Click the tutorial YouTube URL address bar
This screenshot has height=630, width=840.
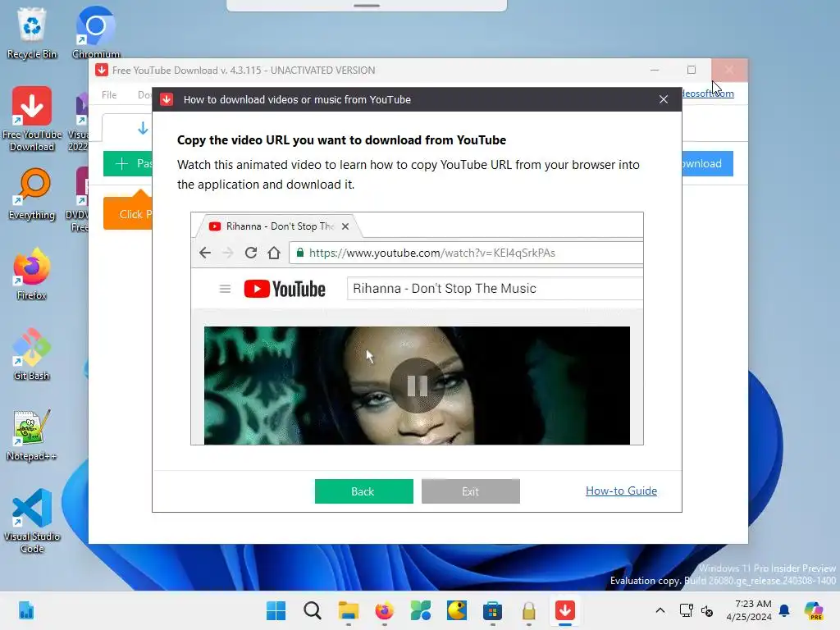(466, 253)
